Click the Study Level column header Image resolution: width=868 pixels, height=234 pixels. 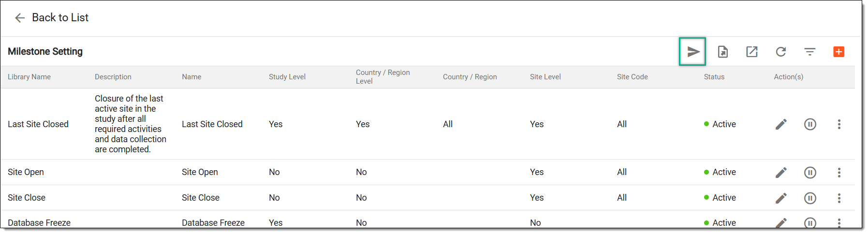(x=287, y=77)
